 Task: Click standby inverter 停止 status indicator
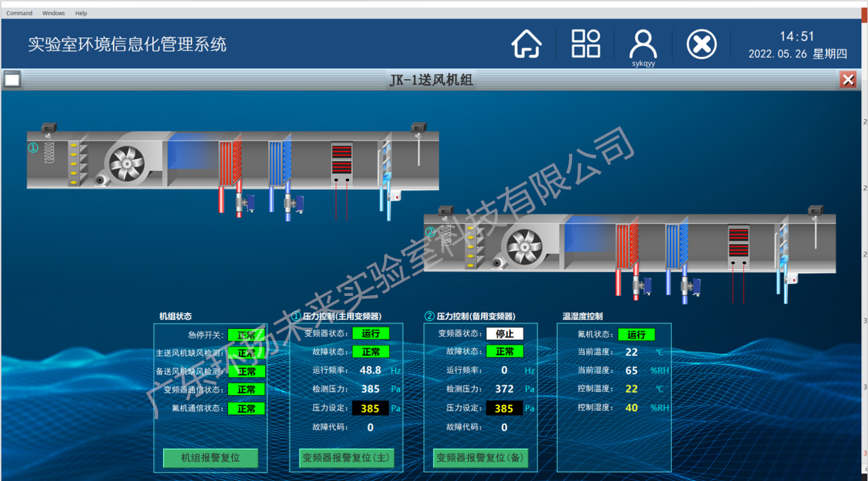(505, 333)
